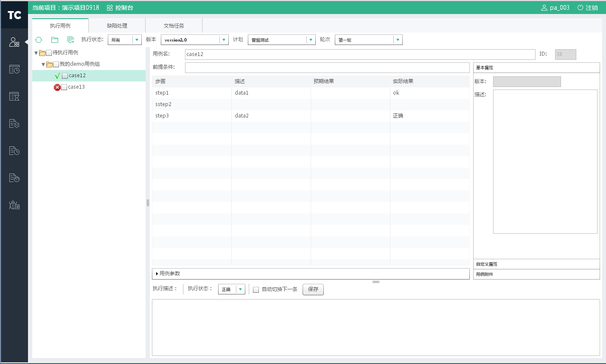Image resolution: width=606 pixels, height=364 pixels.
Task: Click the green check mark beside case12
Action: coord(57,76)
